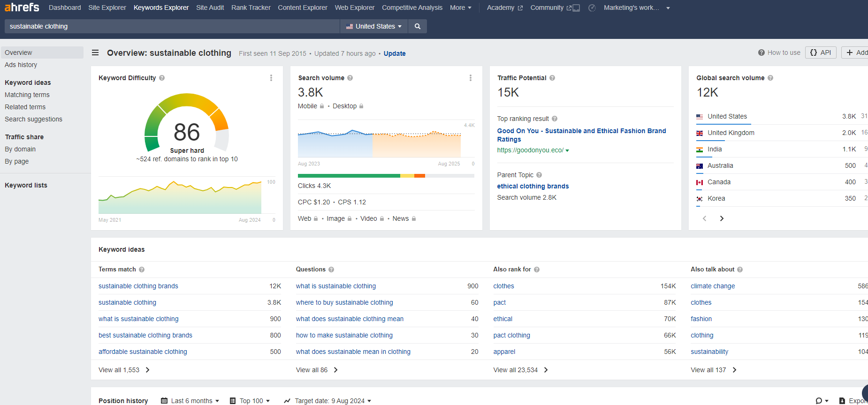Click the Keyword Difficulty history chart
Screen dimensions: 868x405
pos(180,197)
